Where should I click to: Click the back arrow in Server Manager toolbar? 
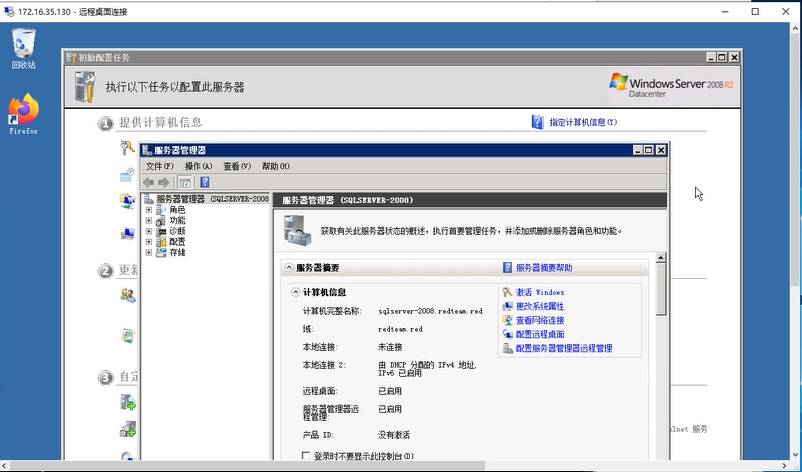(149, 182)
